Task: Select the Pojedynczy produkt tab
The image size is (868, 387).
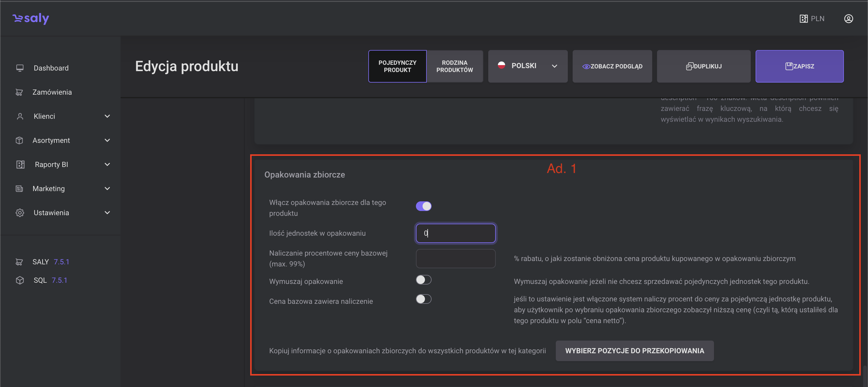Action: pyautogui.click(x=397, y=66)
